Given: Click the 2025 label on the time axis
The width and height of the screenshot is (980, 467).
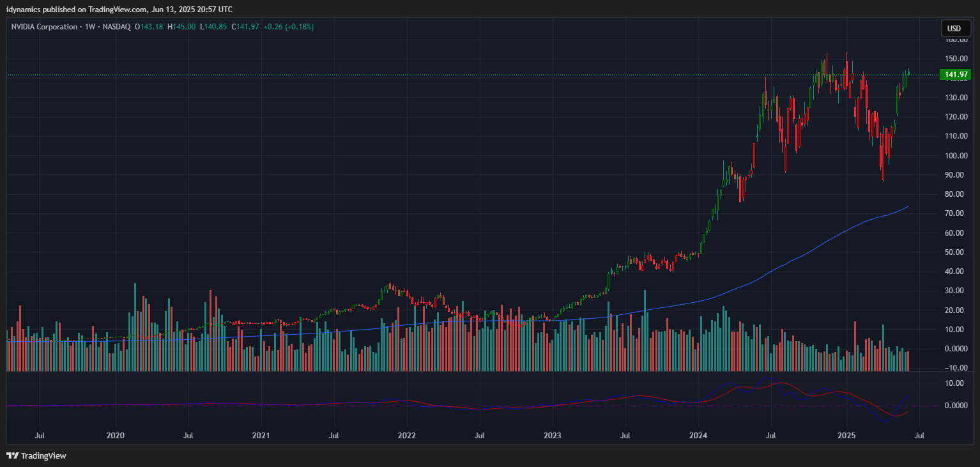Looking at the screenshot, I should tap(846, 436).
